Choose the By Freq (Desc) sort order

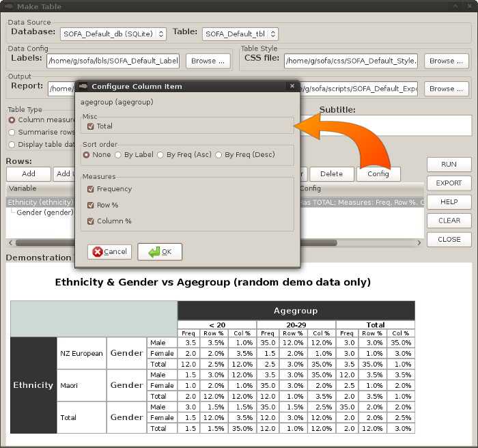tap(219, 155)
